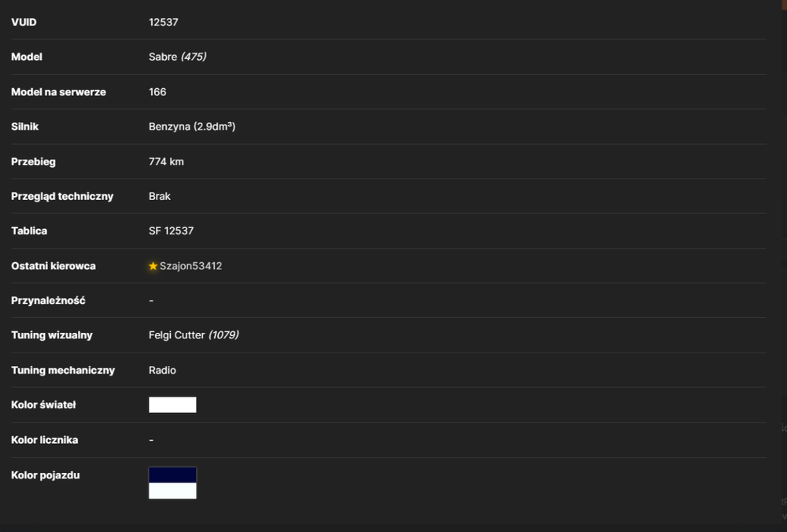
Task: Click the Benzyna (2.9dm³) engine value
Action: (x=192, y=127)
